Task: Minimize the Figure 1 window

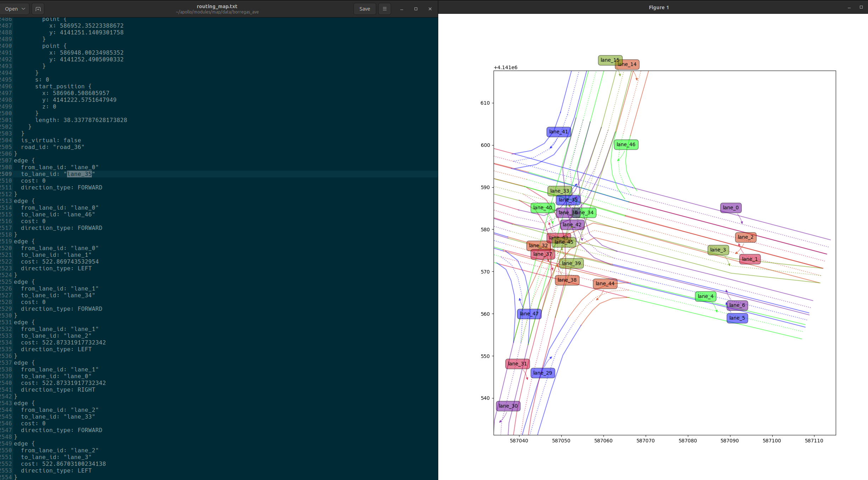Action: pos(849,7)
